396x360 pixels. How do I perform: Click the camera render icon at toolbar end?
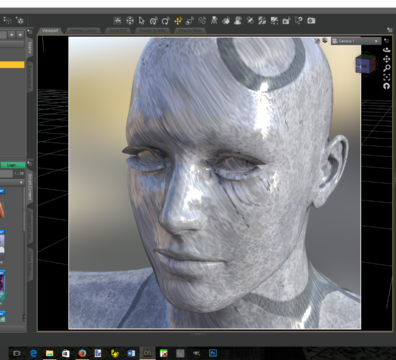coord(311,21)
